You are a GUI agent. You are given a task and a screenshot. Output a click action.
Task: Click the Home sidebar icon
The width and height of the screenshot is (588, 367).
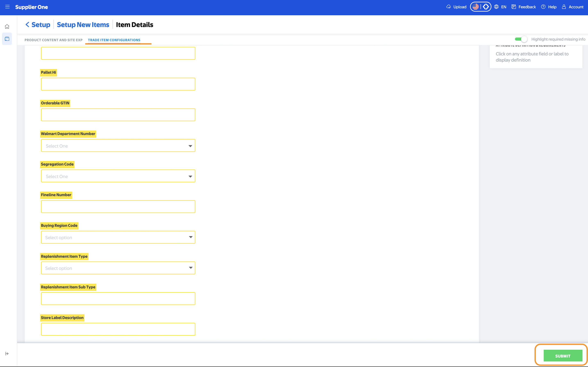tap(7, 26)
